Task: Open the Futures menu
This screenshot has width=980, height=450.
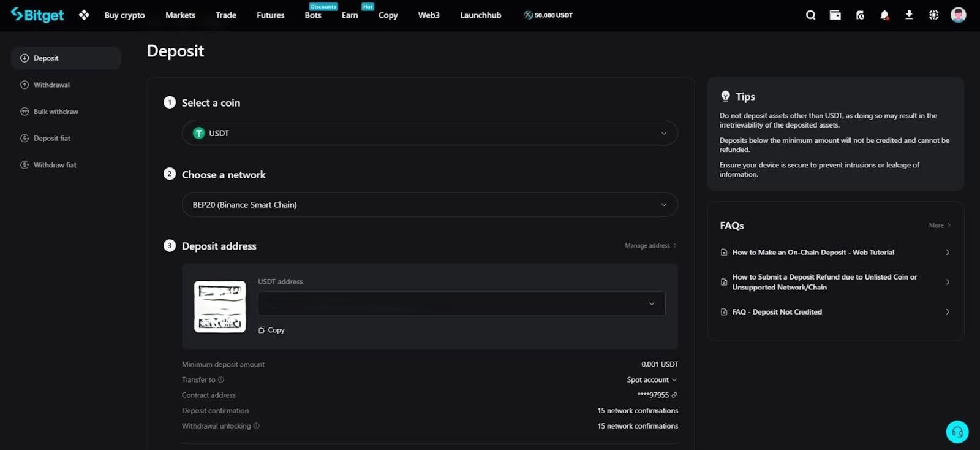Action: point(271,15)
